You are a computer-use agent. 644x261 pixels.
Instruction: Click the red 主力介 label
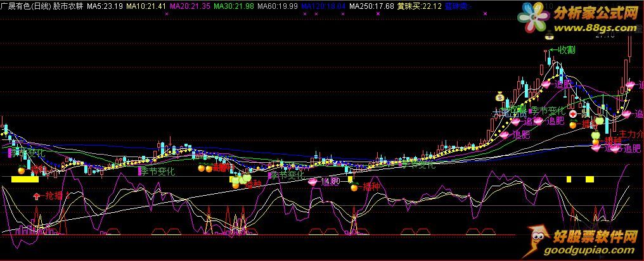point(631,134)
